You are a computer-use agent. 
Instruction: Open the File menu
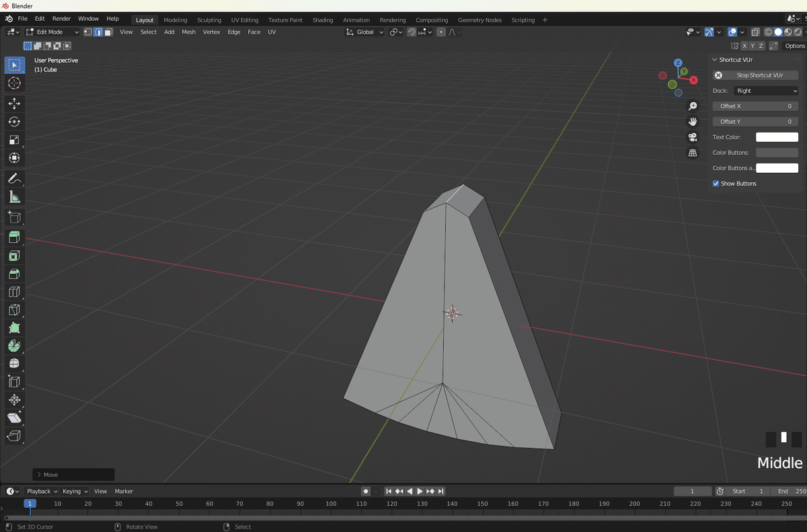pos(23,19)
